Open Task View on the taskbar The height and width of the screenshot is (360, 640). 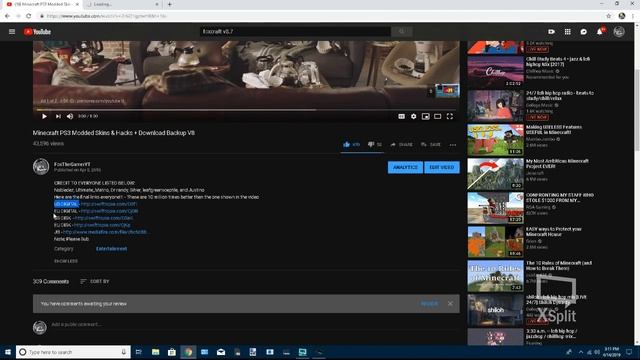pyautogui.click(x=139, y=352)
